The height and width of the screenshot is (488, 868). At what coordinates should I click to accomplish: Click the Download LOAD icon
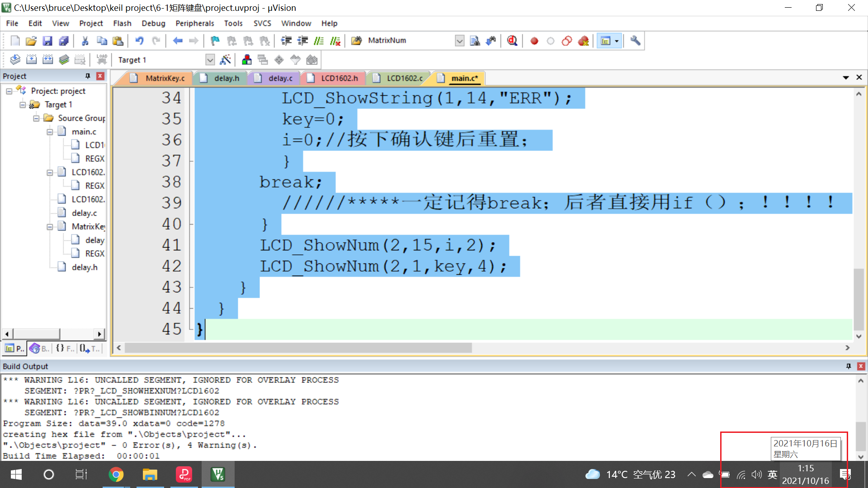click(x=102, y=60)
